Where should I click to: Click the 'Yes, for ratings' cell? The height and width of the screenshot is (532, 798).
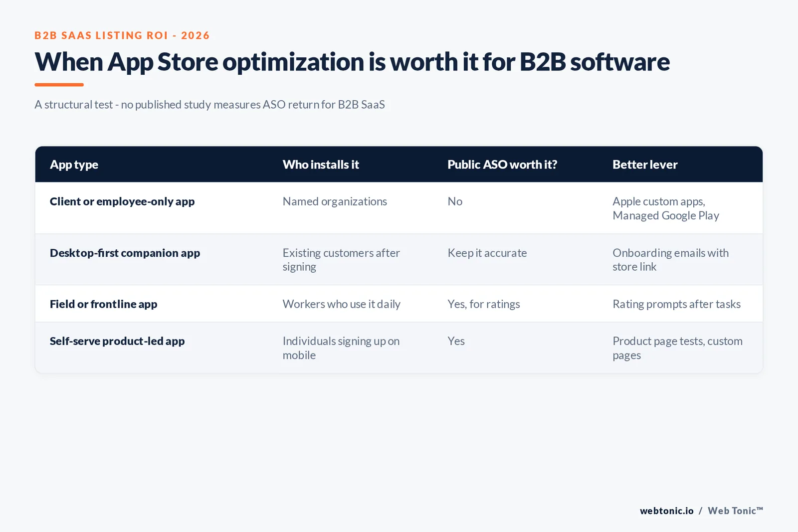click(x=484, y=304)
